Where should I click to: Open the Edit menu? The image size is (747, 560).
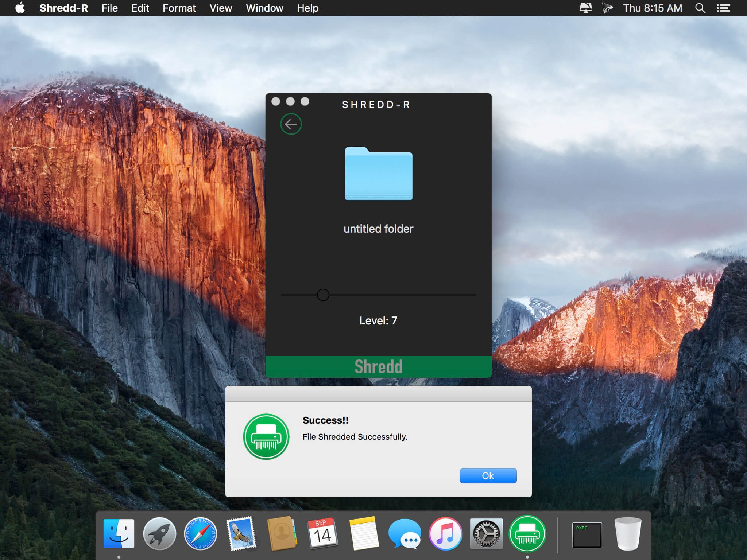140,8
